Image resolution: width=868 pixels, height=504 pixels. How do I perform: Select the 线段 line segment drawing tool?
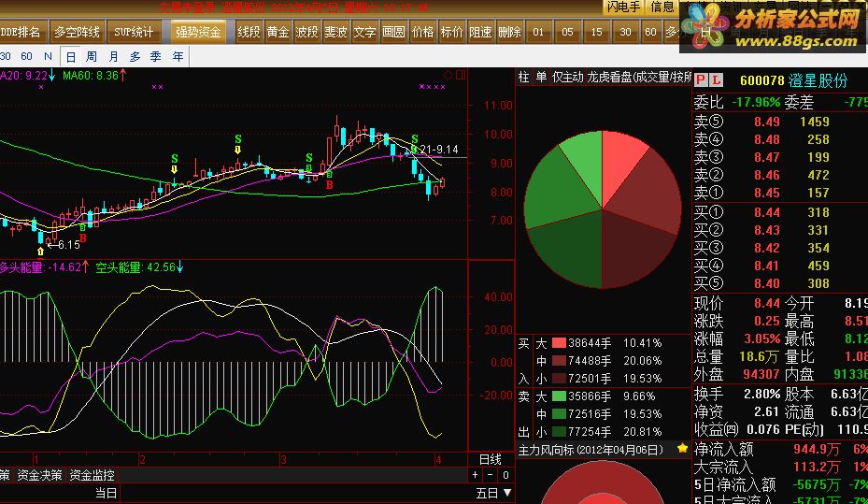point(249,32)
